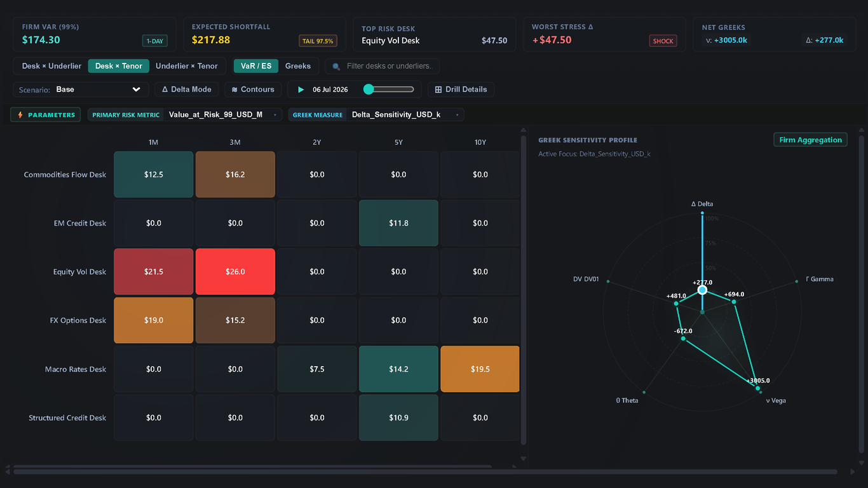The height and width of the screenshot is (488, 868).
Task: Toggle Delta Mode
Action: click(x=187, y=90)
